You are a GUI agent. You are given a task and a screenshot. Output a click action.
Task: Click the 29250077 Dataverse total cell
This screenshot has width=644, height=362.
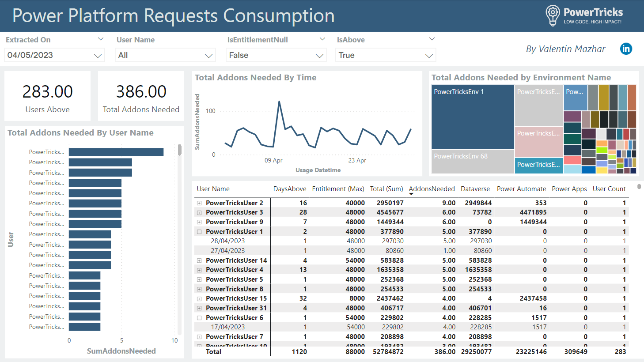pyautogui.click(x=476, y=352)
